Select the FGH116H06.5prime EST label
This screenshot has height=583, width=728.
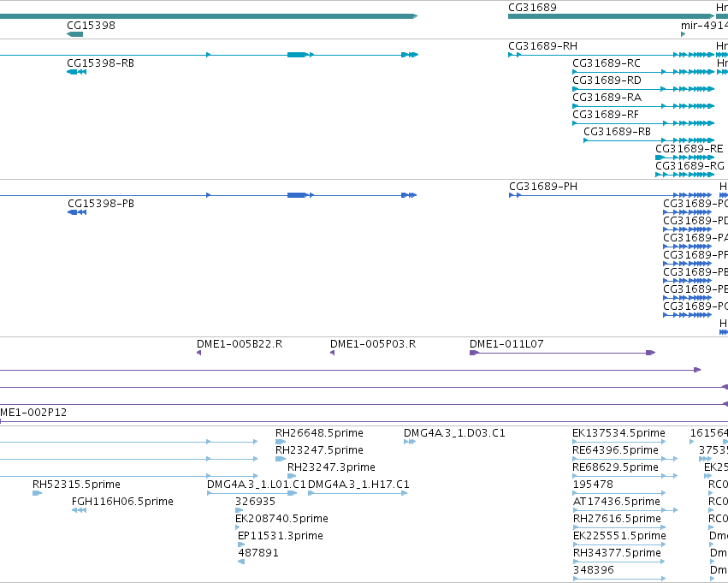click(x=122, y=502)
